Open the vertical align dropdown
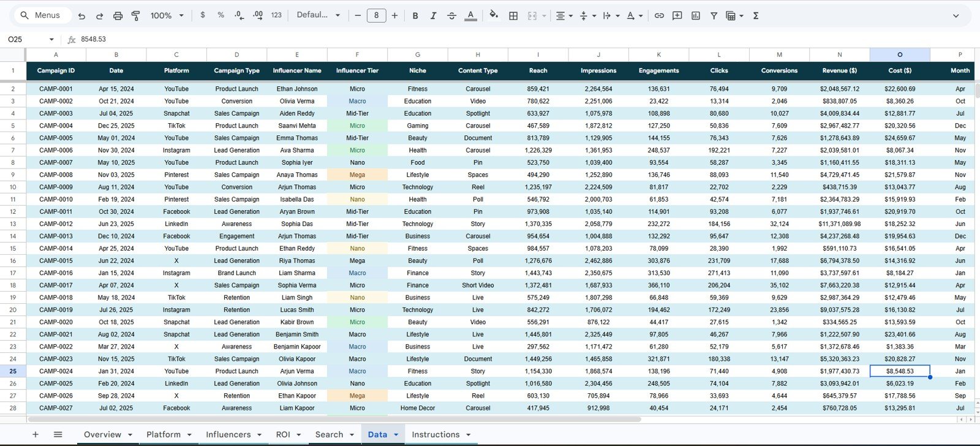 coord(587,16)
